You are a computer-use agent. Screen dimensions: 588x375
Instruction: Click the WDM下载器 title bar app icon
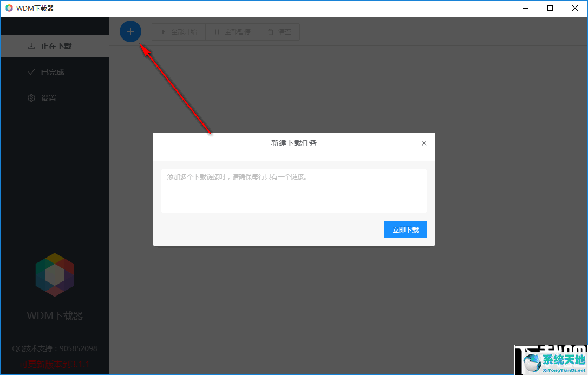click(9, 8)
